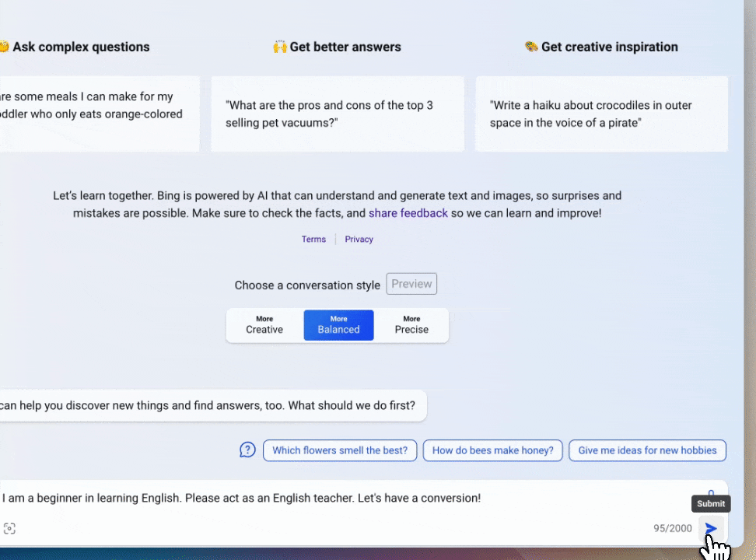The image size is (756, 560).
Task: Select the crocodile haiku example prompt card
Action: (601, 114)
